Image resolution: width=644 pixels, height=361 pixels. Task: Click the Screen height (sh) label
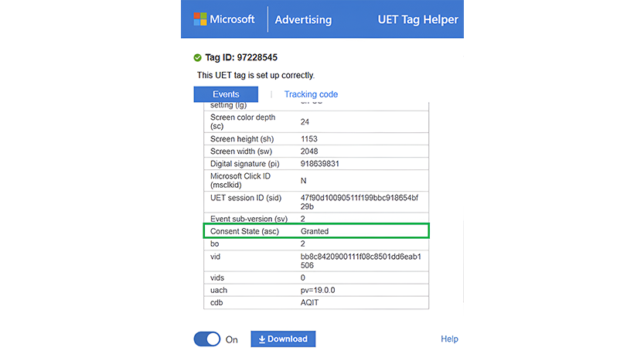pyautogui.click(x=242, y=139)
